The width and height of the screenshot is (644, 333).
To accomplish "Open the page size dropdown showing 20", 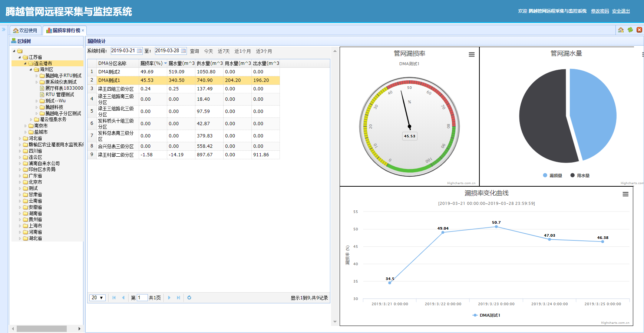I will [x=98, y=298].
